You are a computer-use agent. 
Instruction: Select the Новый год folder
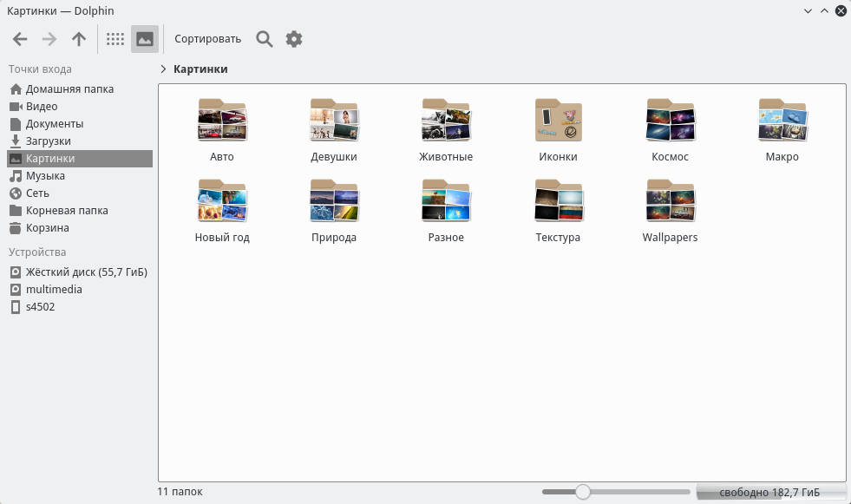click(222, 211)
